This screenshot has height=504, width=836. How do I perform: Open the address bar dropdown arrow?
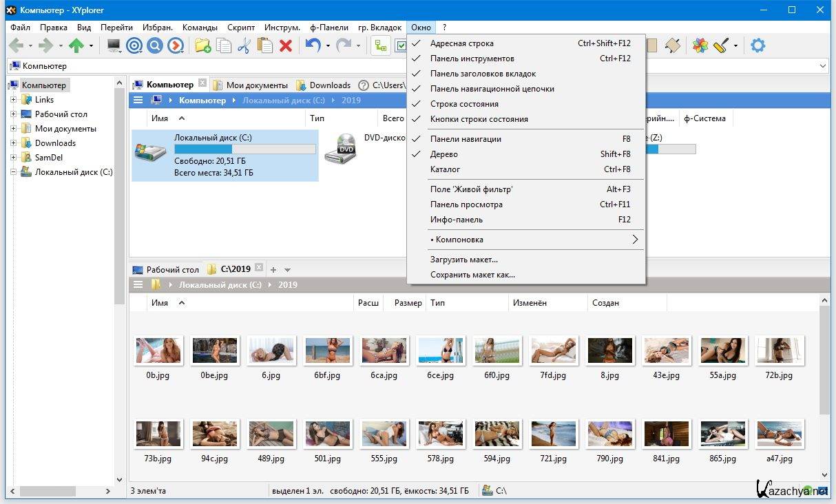coord(823,66)
